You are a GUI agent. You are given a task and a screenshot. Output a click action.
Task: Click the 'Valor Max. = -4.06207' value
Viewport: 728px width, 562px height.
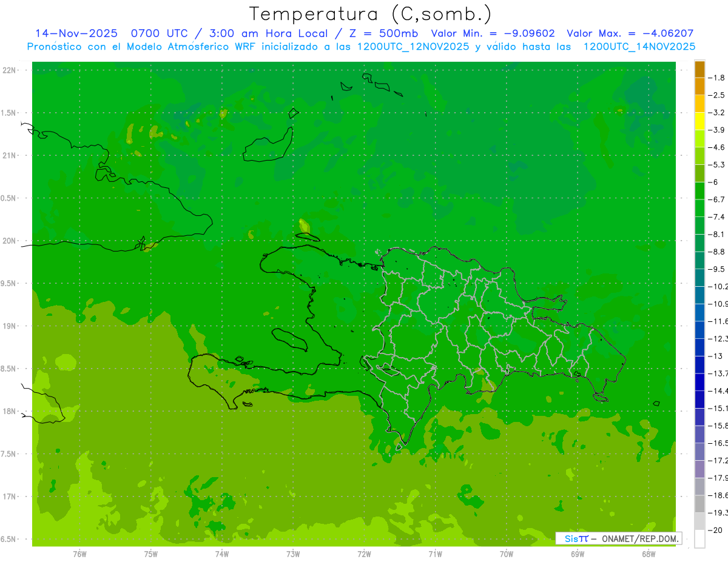coord(630,33)
